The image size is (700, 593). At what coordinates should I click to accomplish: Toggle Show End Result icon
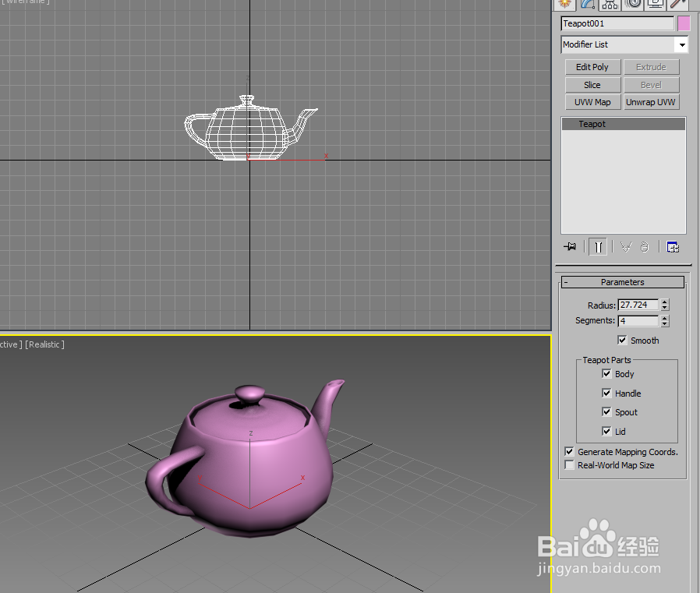(598, 247)
